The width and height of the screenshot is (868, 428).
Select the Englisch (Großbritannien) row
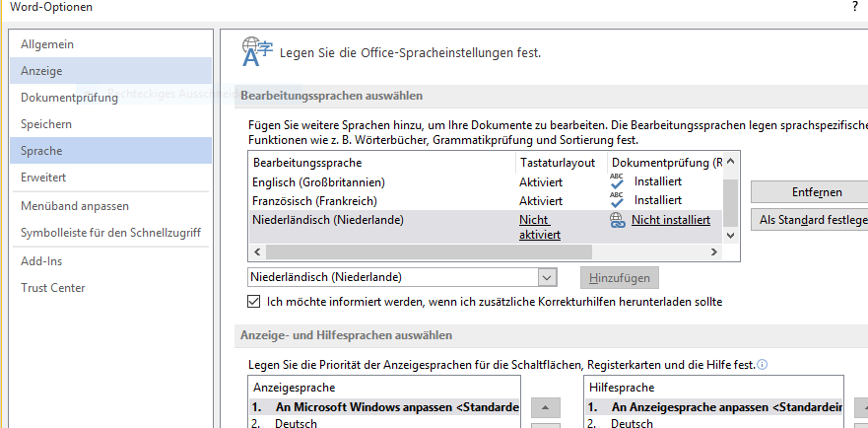coord(486,181)
